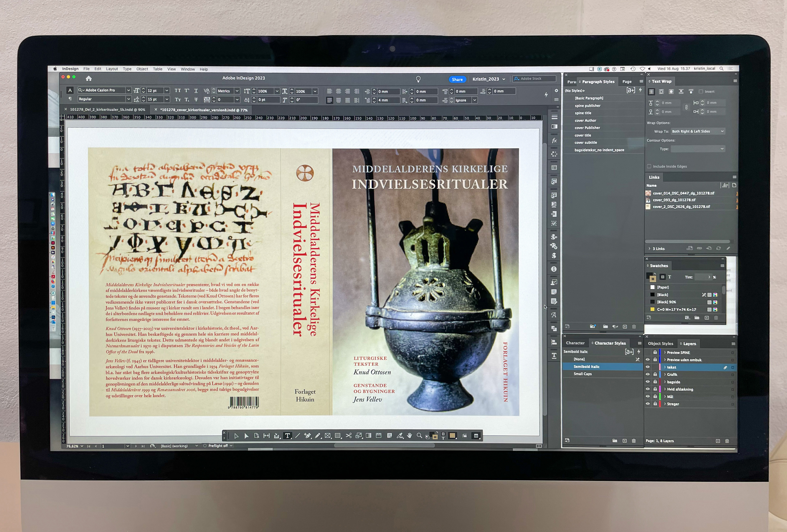Enable Include Inside Edges checkbox

[x=649, y=166]
